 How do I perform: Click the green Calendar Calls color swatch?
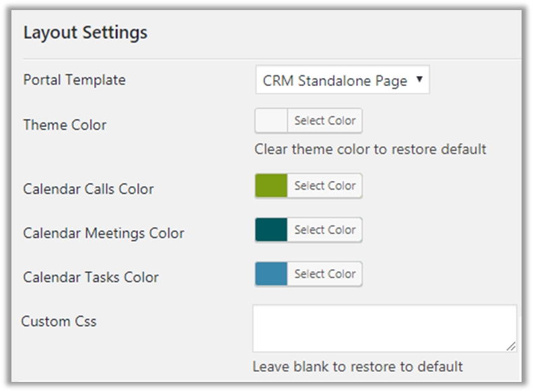(271, 186)
